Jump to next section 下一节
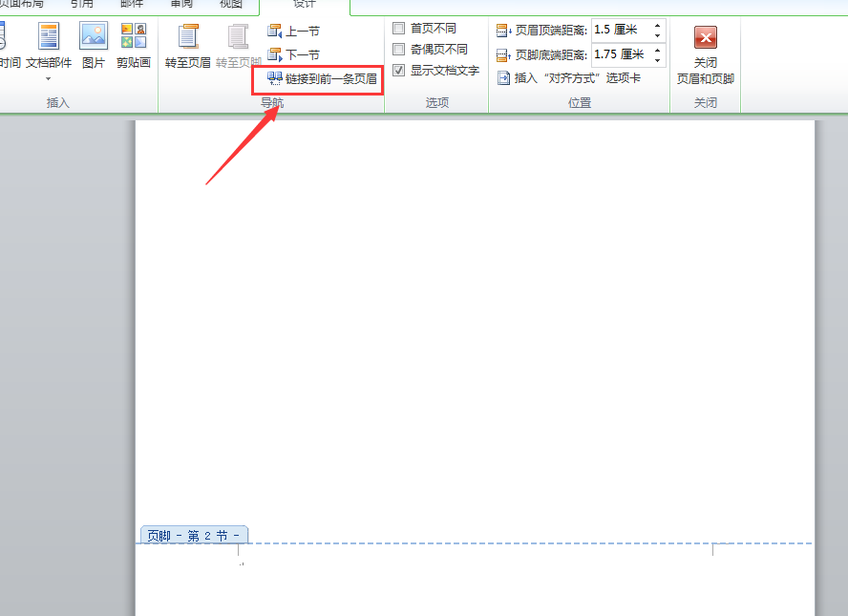 (293, 54)
